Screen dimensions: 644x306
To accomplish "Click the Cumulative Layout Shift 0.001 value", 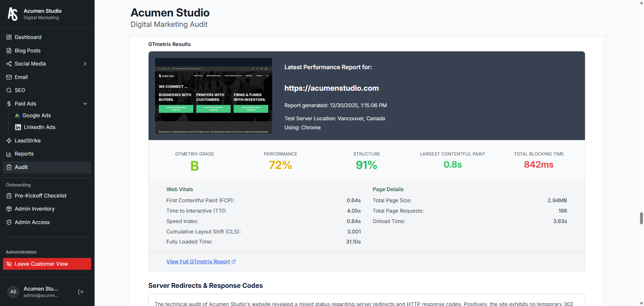I will (x=354, y=232).
